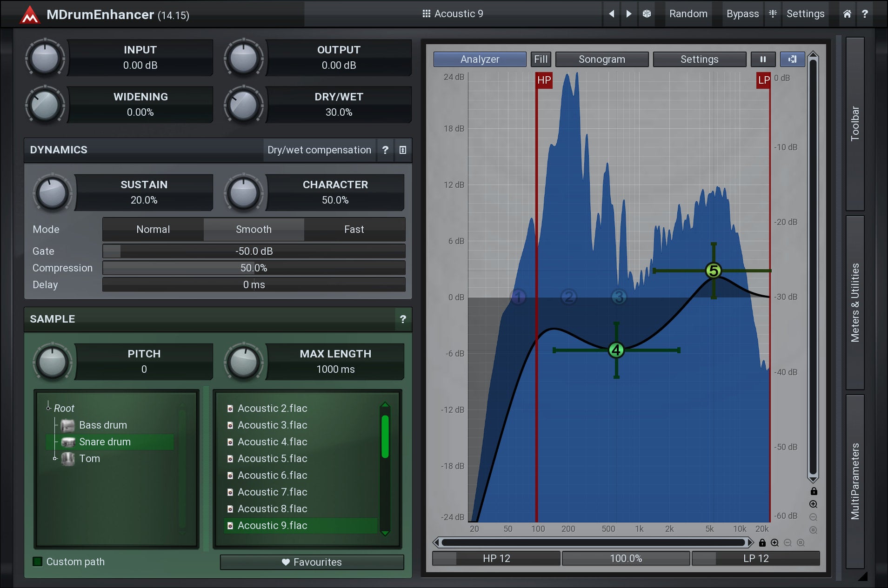Open the Dynamics section help icon

point(385,150)
